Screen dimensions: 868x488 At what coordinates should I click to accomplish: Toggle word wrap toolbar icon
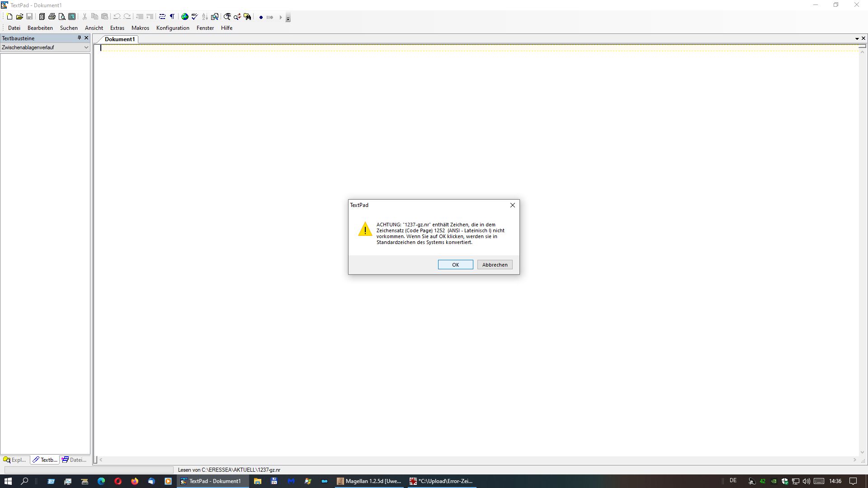tap(162, 17)
